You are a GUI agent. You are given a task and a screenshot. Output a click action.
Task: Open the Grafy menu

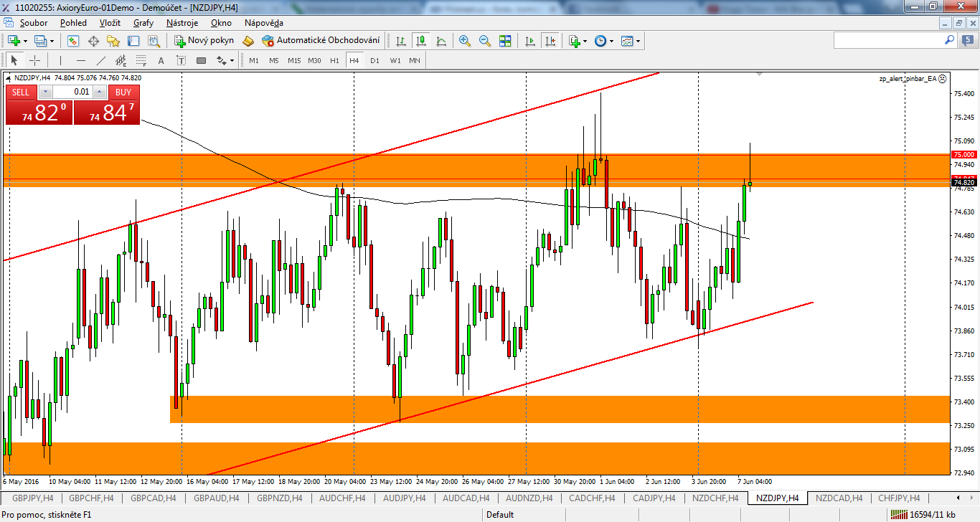coord(143,23)
